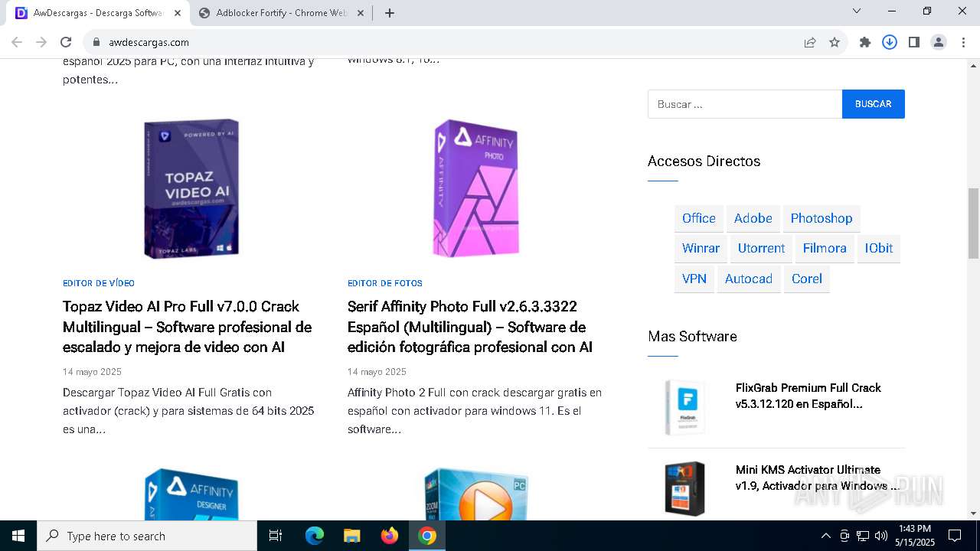980x551 pixels.
Task: Click the network tray icon
Action: point(863,536)
